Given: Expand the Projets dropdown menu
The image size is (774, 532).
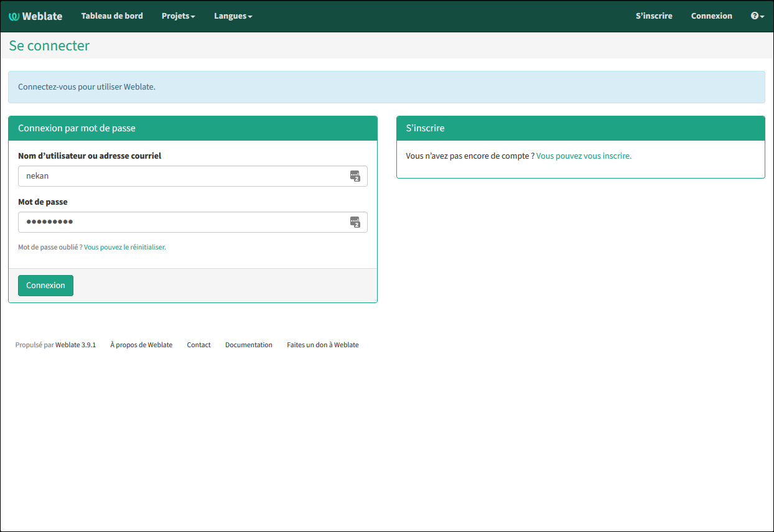Looking at the screenshot, I should [178, 16].
